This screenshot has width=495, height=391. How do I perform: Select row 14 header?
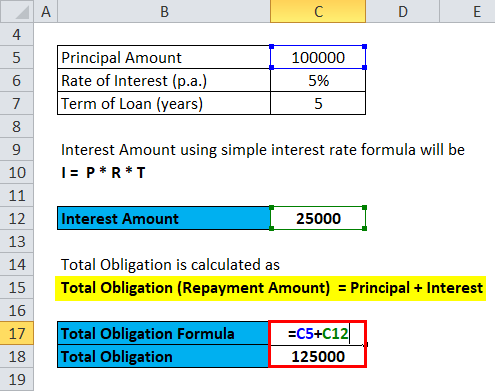click(x=17, y=264)
